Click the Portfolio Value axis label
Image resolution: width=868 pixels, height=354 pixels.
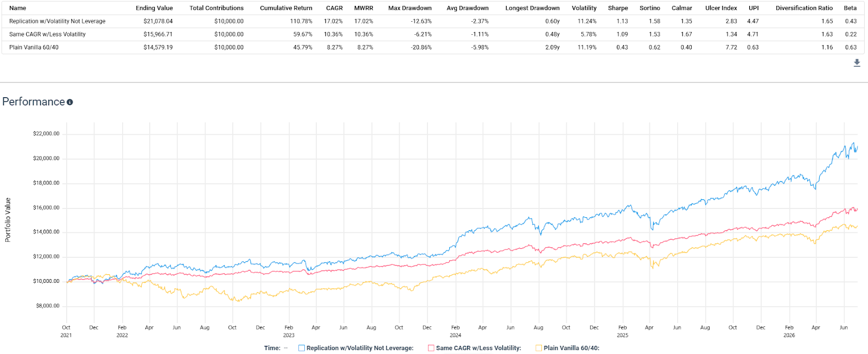pyautogui.click(x=8, y=220)
